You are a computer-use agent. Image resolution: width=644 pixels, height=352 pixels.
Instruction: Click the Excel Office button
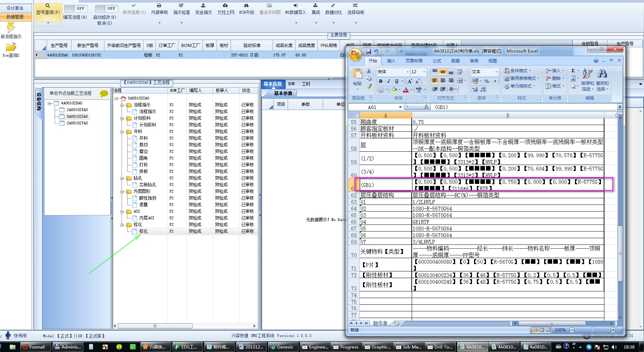click(355, 54)
